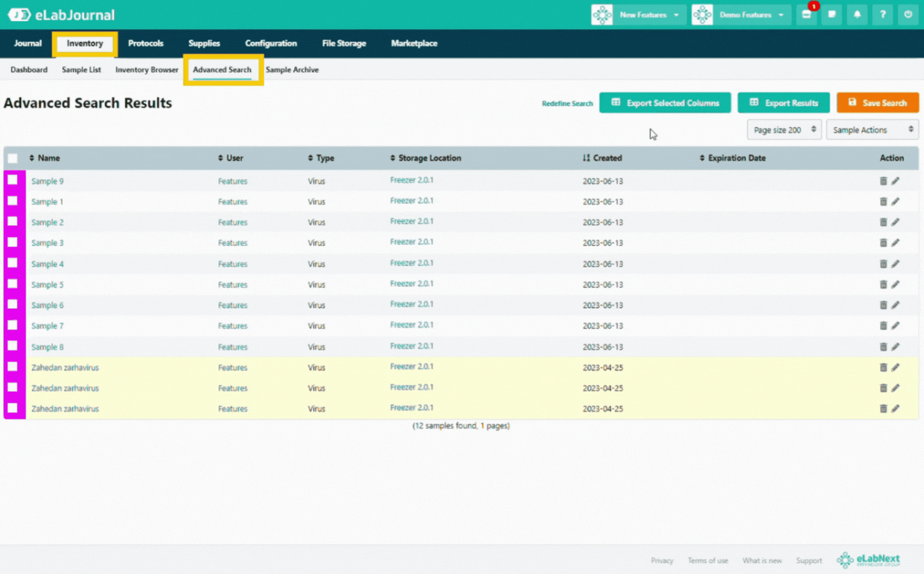Switch to the Sample Archive tab
Image resolution: width=924 pixels, height=574 pixels.
click(x=292, y=70)
